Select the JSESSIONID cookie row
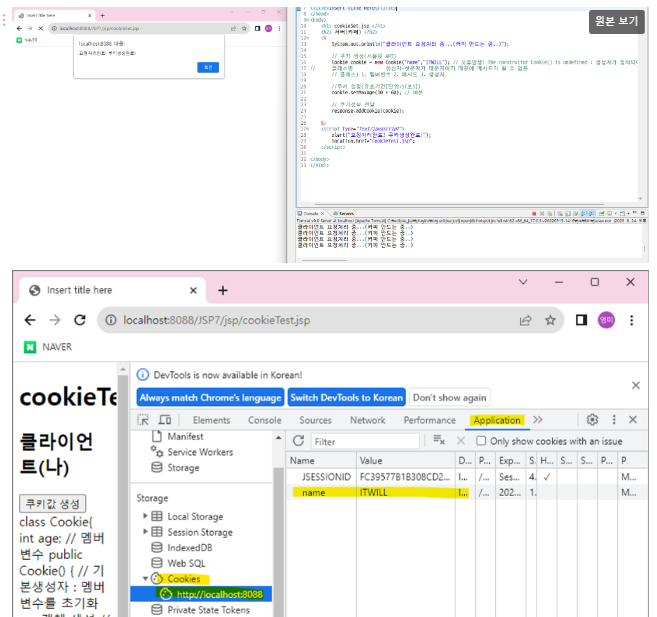 467,477
